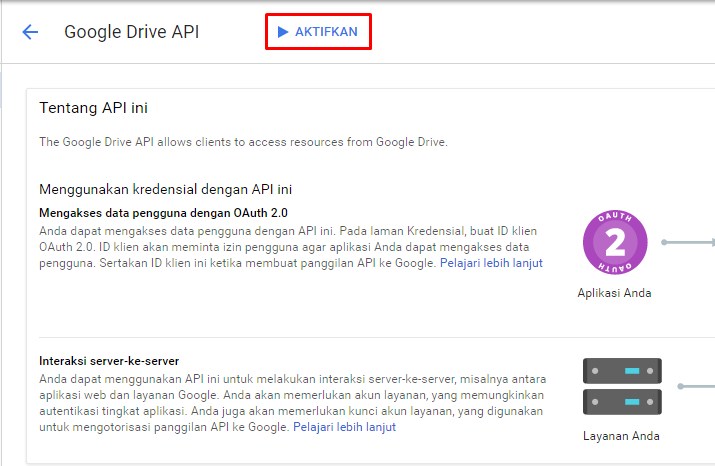Click the Google Drive API page title
The width and height of the screenshot is (715, 466).
click(x=131, y=32)
